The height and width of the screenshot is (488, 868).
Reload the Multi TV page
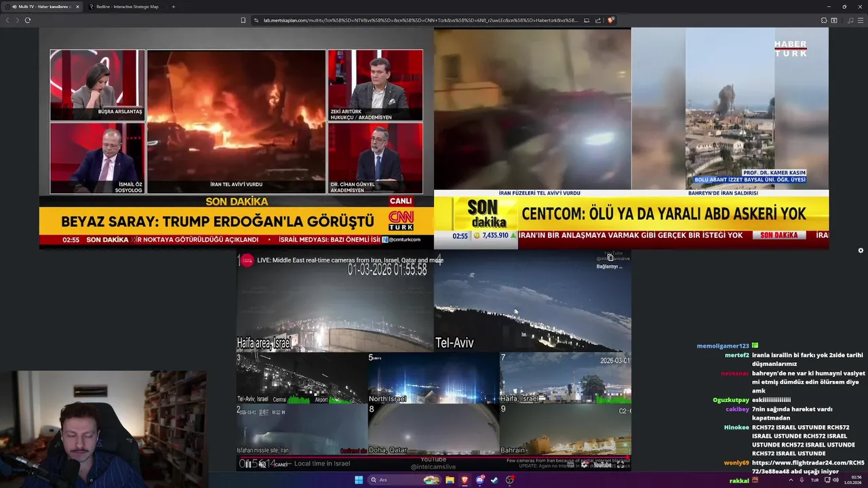pos(28,20)
